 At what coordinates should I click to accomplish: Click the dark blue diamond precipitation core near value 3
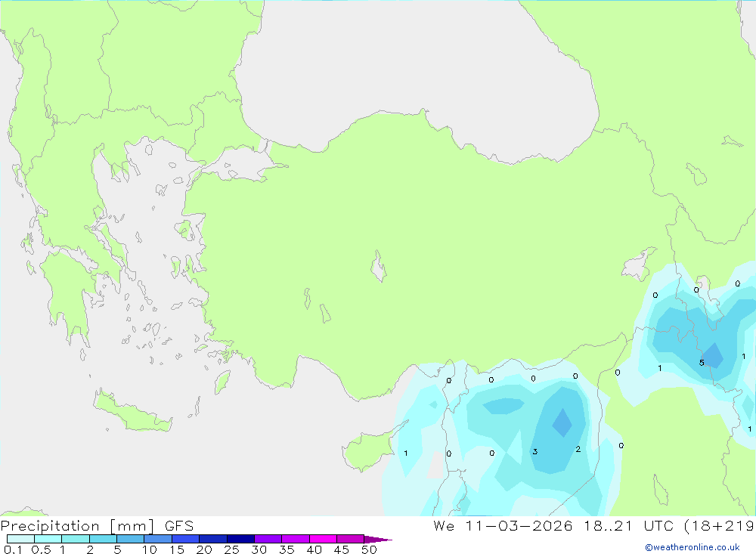pyautogui.click(x=562, y=422)
